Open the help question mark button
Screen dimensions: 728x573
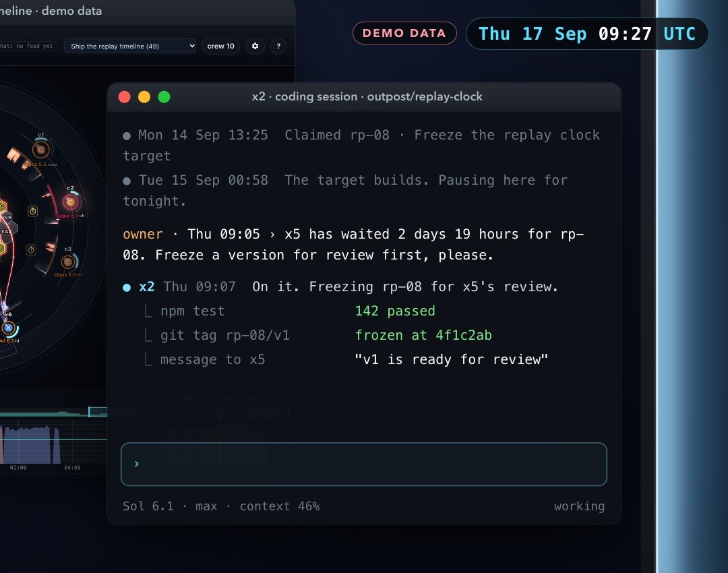pyautogui.click(x=278, y=46)
